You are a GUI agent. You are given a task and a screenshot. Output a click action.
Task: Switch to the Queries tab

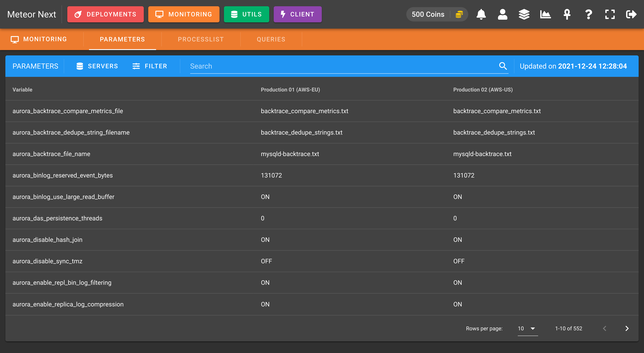(271, 39)
